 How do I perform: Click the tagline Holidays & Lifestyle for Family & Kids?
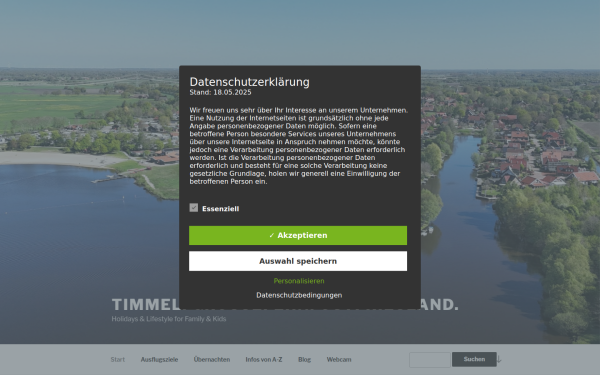point(169,319)
